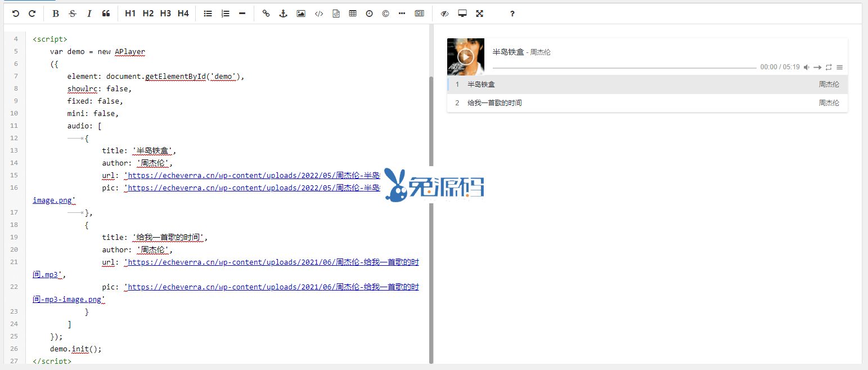Click the newspaper toolbar icon
868x370 pixels.
point(419,14)
